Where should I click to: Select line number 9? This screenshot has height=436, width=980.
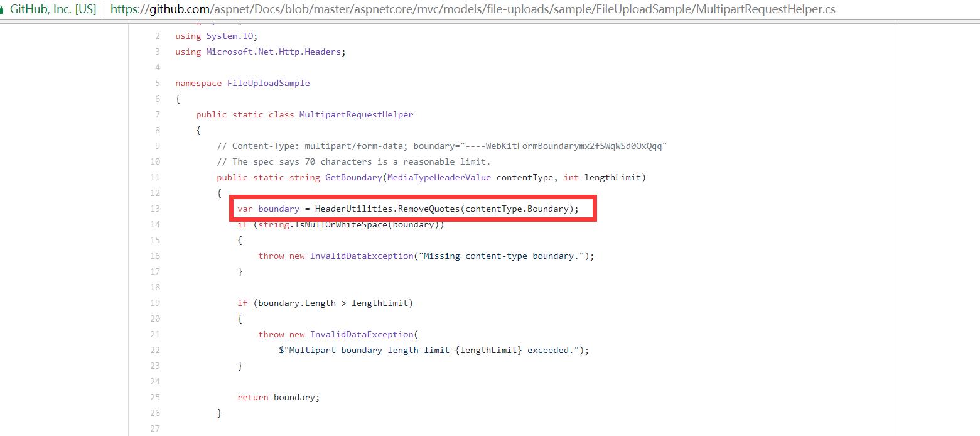[157, 146]
